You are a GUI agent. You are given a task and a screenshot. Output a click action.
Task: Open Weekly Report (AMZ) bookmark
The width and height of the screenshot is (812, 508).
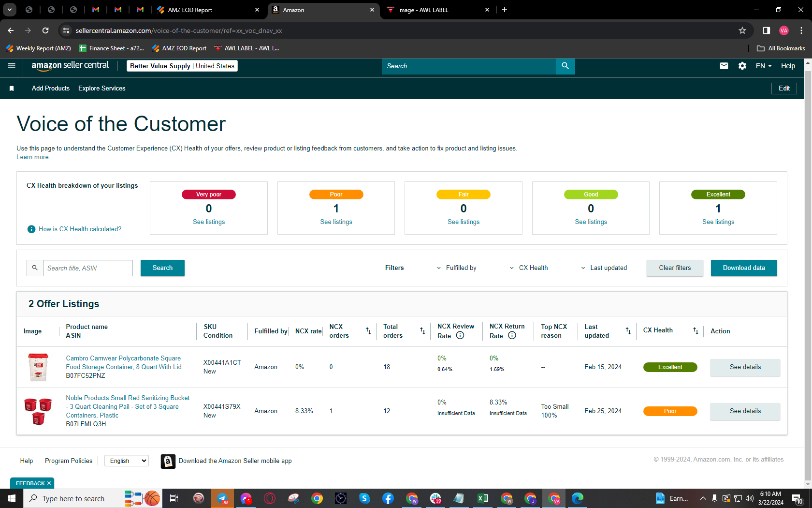click(x=38, y=48)
